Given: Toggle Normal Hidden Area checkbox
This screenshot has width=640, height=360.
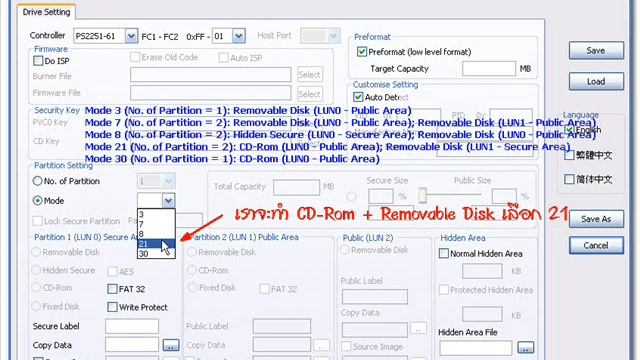Looking at the screenshot, I should (x=444, y=253).
